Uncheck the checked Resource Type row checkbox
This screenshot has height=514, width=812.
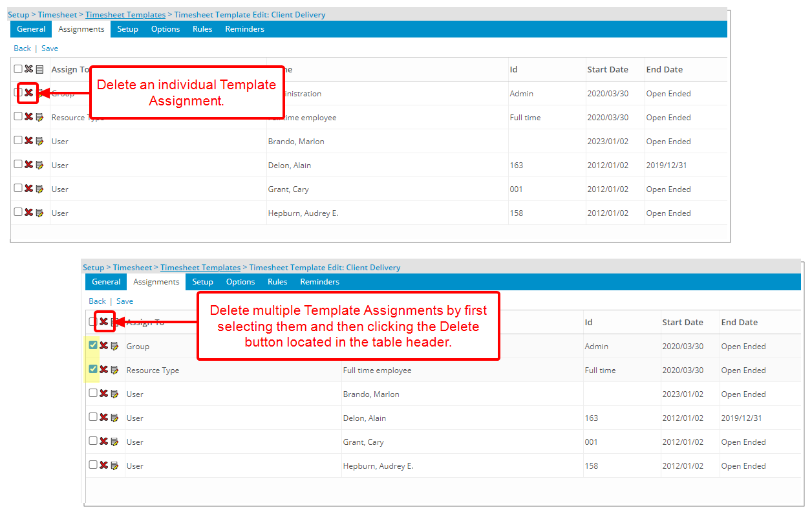(93, 369)
